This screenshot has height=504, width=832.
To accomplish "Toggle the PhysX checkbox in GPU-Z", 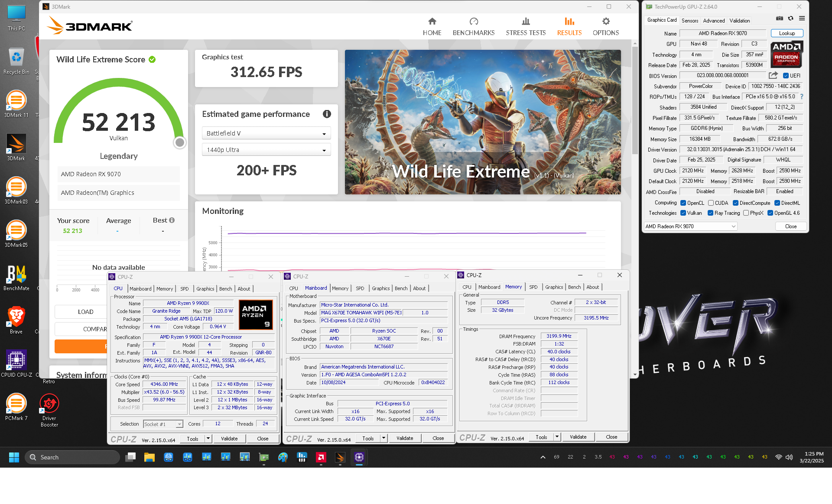I will (746, 213).
